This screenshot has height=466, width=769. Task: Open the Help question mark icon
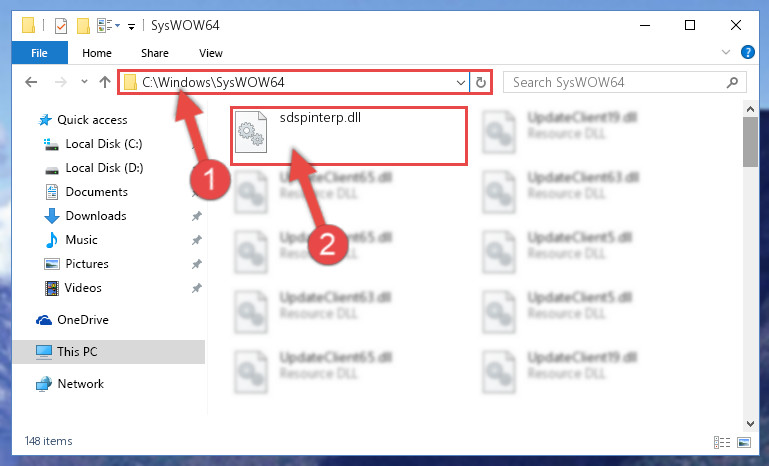click(747, 52)
